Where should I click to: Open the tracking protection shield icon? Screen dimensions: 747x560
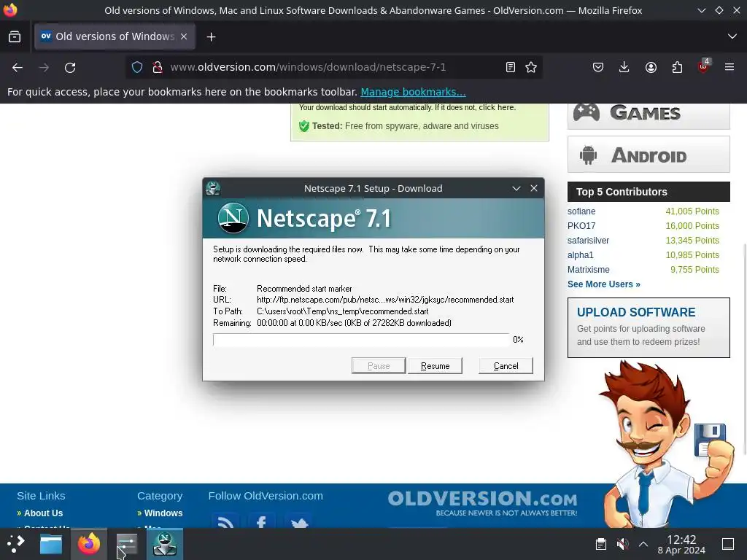(x=137, y=67)
